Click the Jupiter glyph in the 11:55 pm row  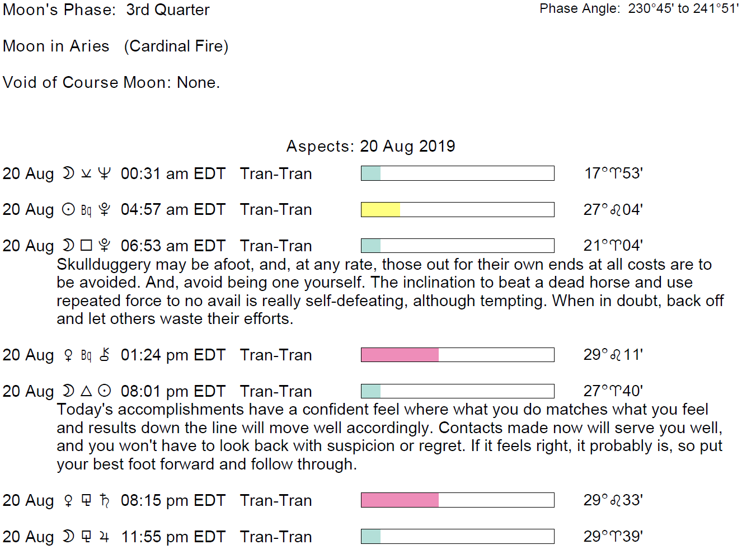point(104,537)
